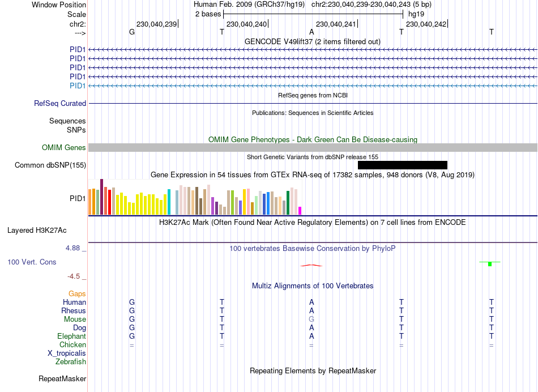Click the Rhesus species label

(x=74, y=310)
